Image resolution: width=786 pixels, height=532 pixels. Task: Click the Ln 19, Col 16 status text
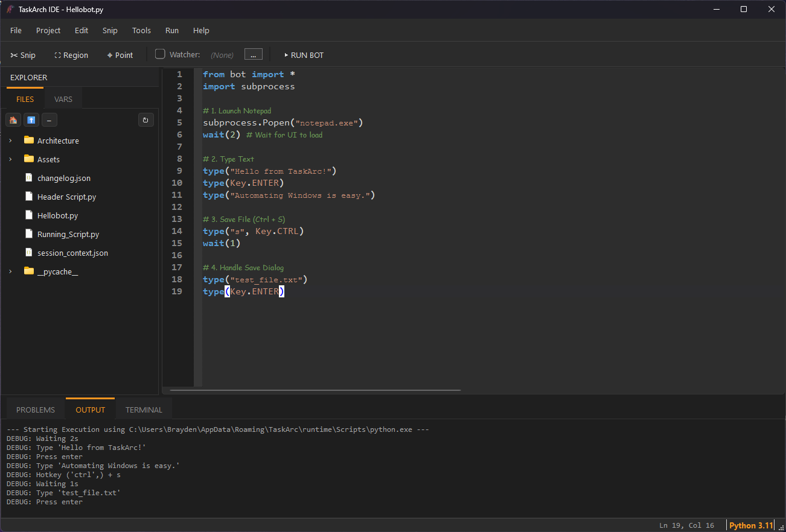pos(686,525)
